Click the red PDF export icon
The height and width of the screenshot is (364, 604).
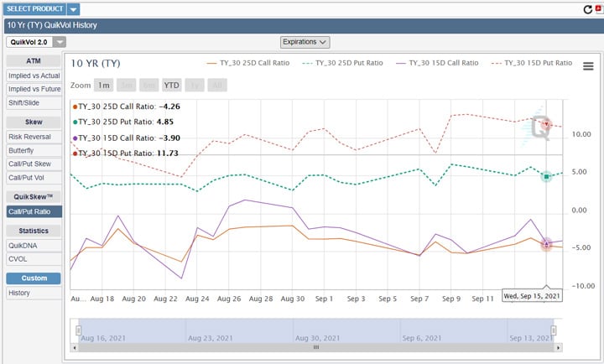[598, 9]
